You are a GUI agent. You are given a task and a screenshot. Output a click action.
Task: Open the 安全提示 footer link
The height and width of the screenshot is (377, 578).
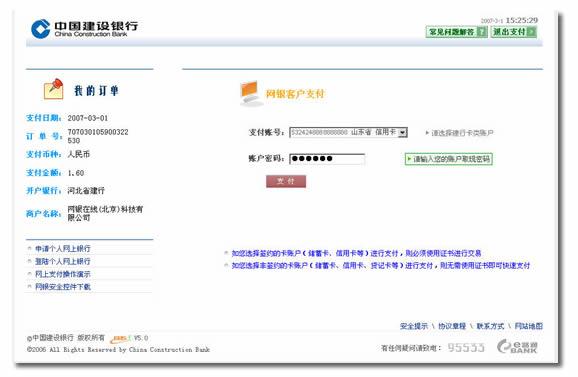[414, 326]
